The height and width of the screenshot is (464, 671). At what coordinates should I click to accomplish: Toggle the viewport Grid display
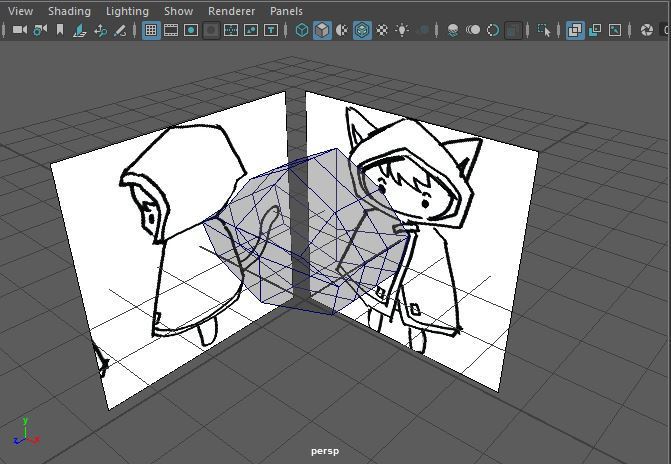151,30
